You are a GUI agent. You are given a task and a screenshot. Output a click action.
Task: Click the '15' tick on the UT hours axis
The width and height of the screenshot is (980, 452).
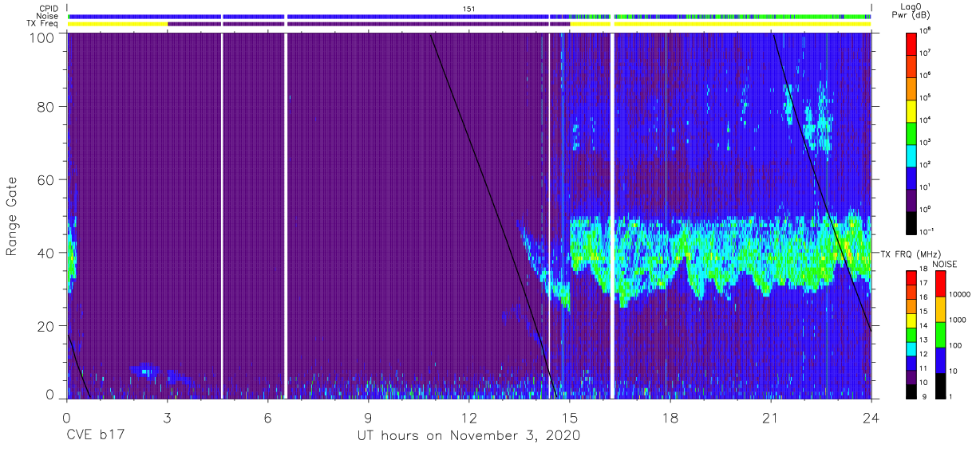(569, 417)
